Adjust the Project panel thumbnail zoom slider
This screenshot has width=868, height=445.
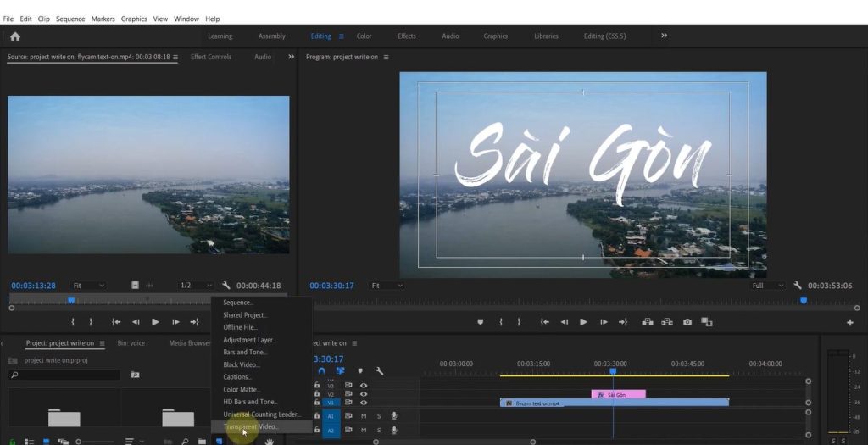(79, 441)
